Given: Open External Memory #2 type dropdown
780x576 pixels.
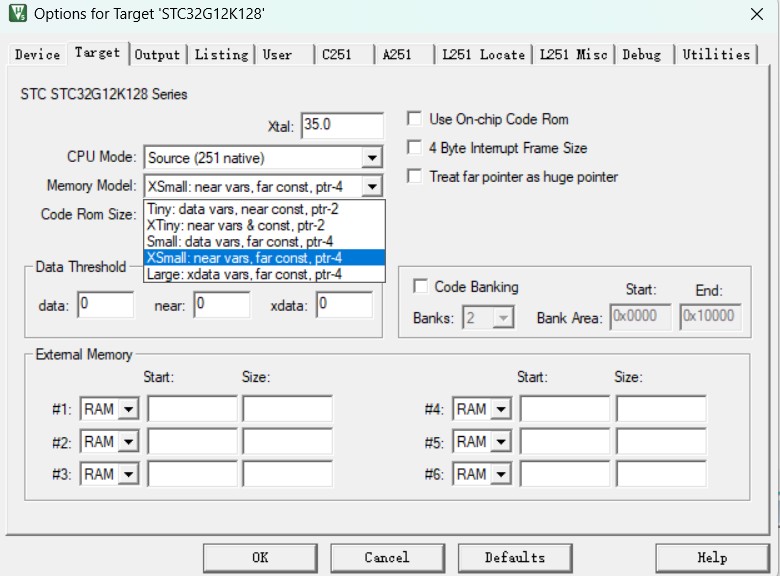Looking at the screenshot, I should coord(128,442).
